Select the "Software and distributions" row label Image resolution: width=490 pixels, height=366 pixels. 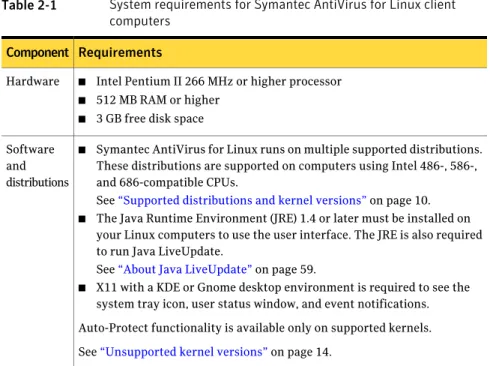tap(37, 166)
